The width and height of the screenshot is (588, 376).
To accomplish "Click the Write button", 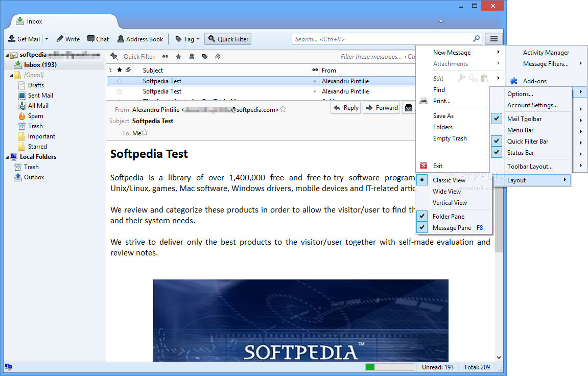I will [x=68, y=39].
